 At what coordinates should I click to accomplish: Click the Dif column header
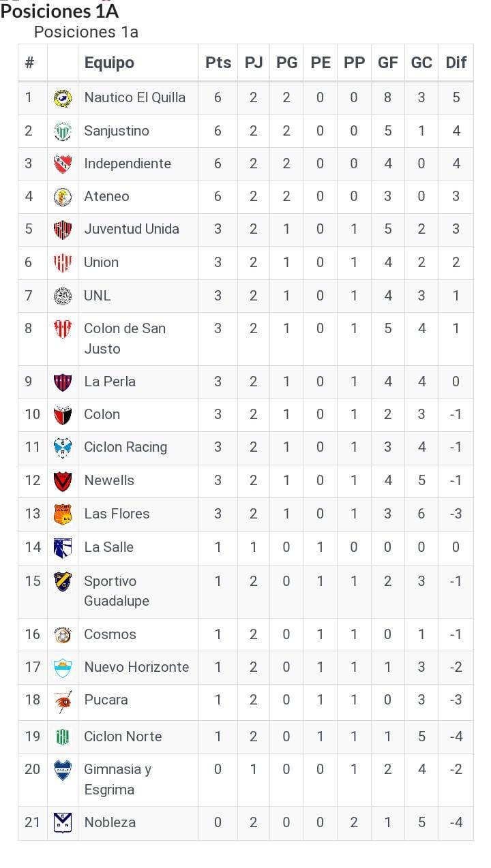pos(456,63)
